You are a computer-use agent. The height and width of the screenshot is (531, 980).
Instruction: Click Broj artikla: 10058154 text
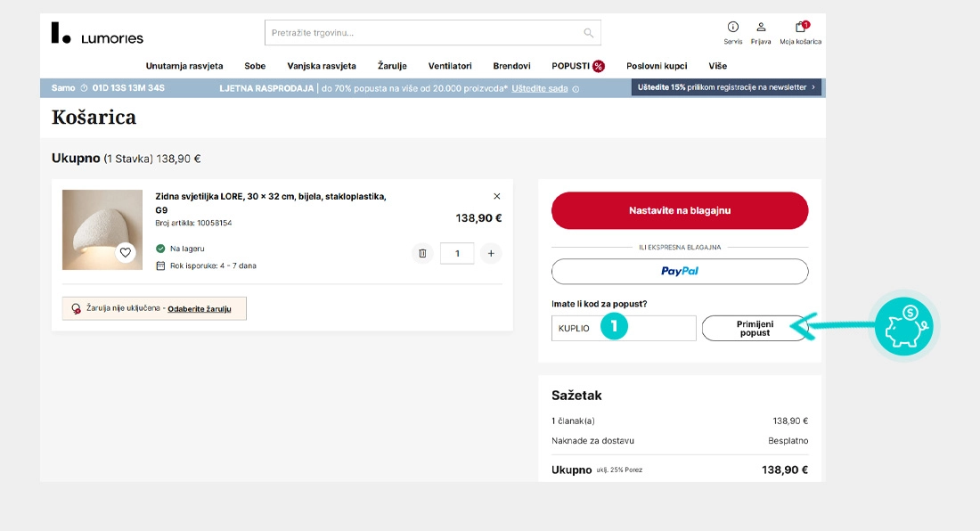pyautogui.click(x=193, y=223)
